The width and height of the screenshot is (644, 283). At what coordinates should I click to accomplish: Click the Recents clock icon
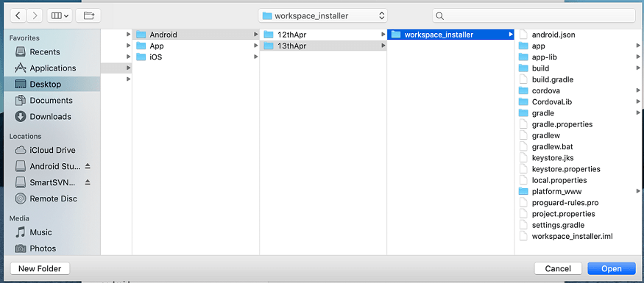[20, 51]
